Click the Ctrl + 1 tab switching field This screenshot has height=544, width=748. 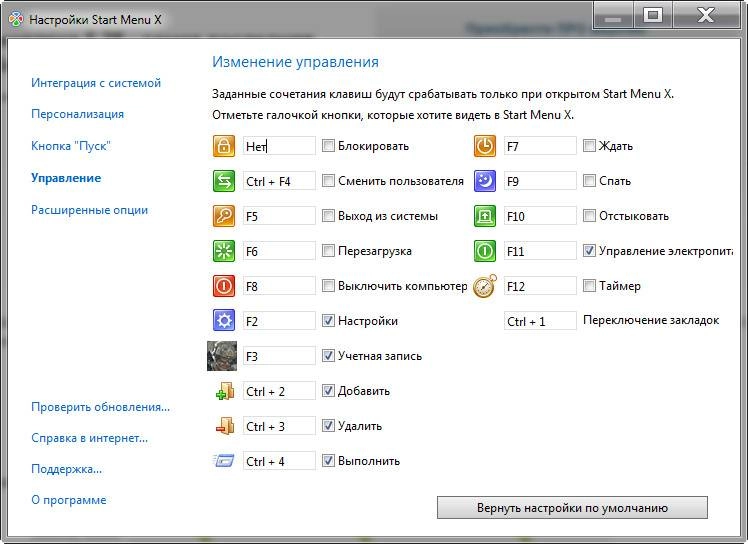click(540, 321)
